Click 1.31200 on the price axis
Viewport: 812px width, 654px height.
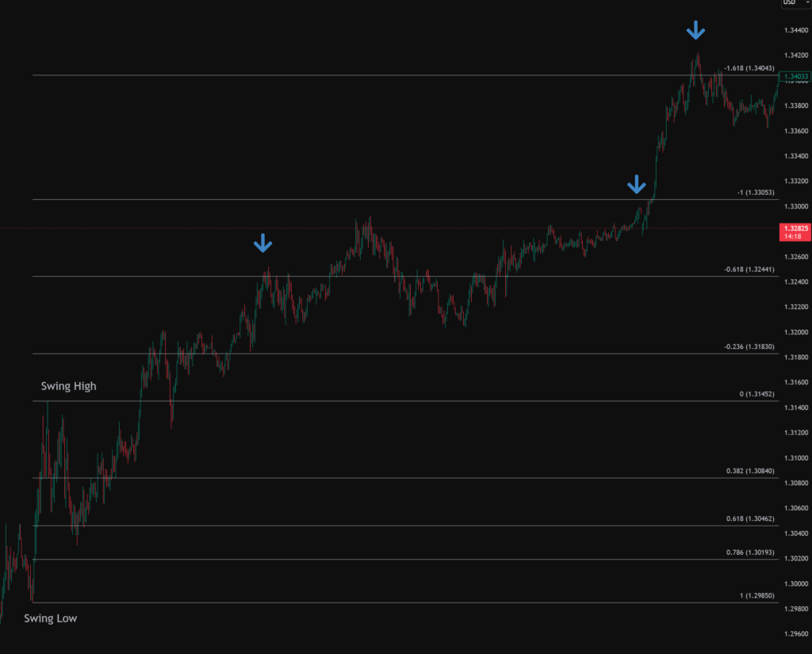(796, 433)
